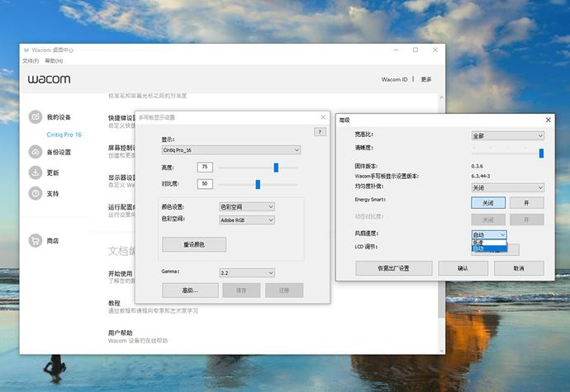Screen dimensions: 570x392
Task: Click the 取消 button in advanced dialog
Action: pos(519,268)
